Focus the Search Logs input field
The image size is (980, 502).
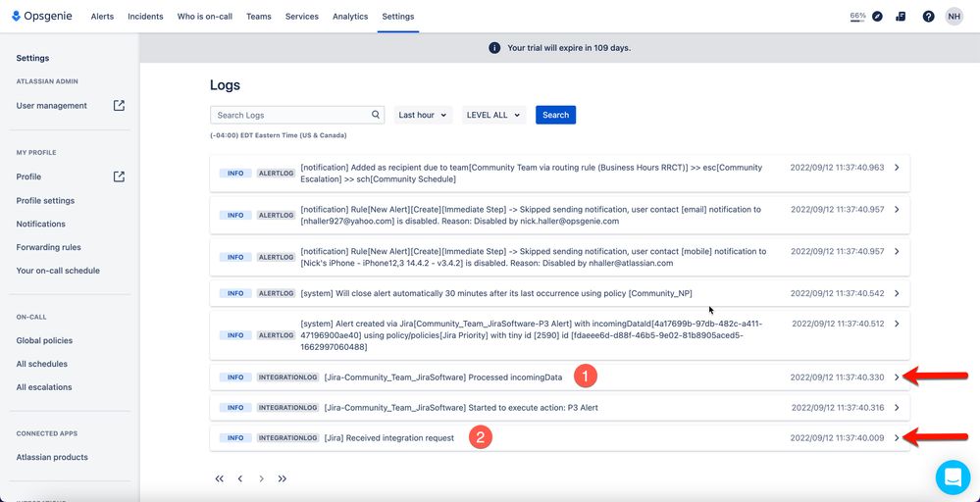point(291,115)
